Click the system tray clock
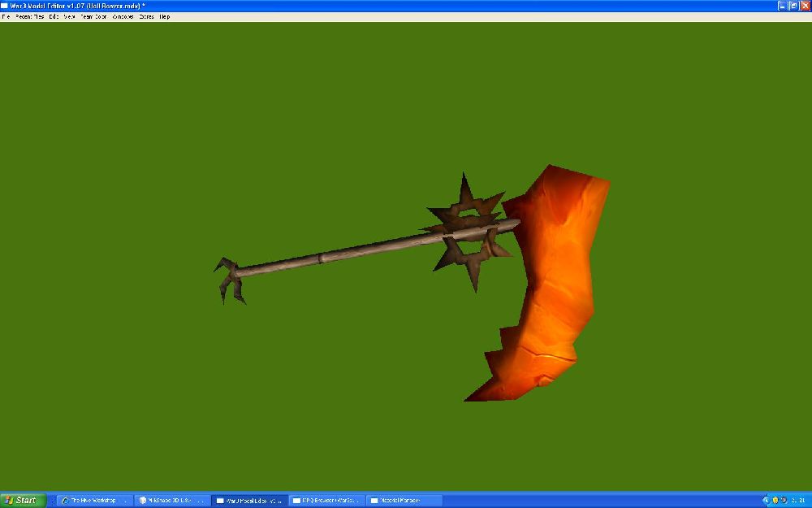812x508 pixels. tap(798, 500)
